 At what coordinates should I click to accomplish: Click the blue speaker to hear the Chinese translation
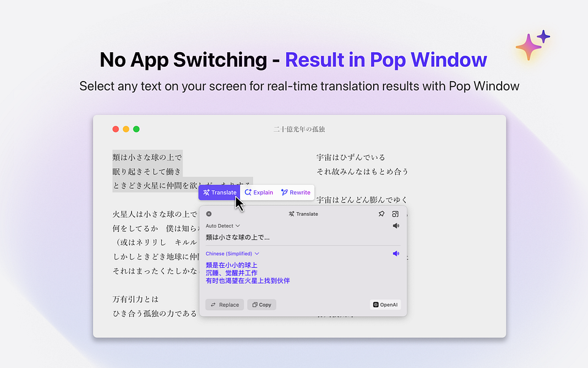pyautogui.click(x=396, y=253)
